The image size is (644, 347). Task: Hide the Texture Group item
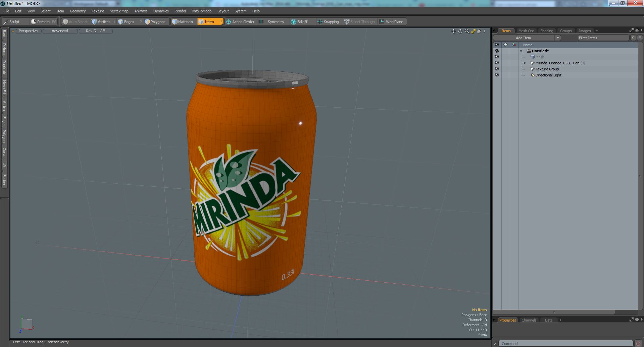[x=497, y=69]
